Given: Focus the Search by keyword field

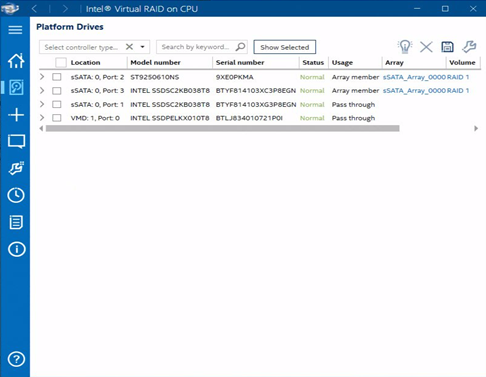Looking at the screenshot, I should click(x=202, y=47).
